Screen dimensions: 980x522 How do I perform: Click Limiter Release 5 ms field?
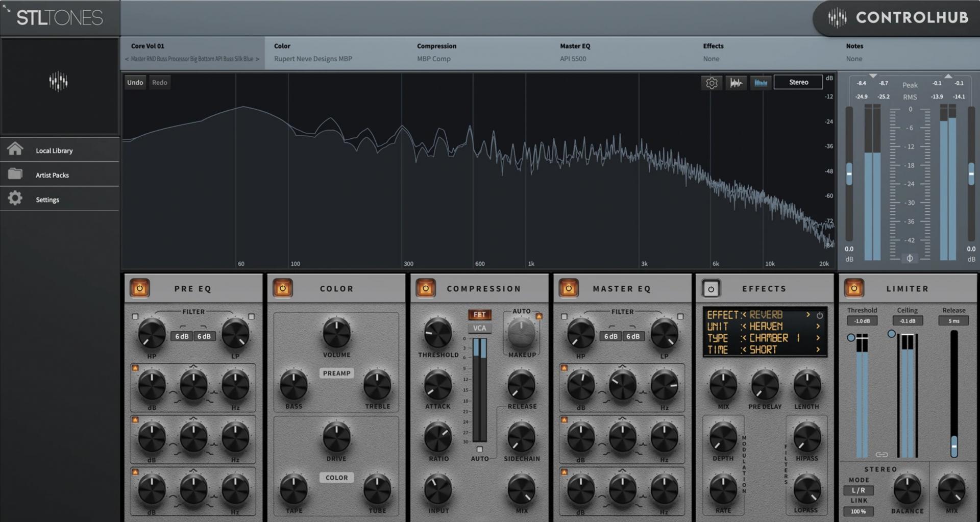click(x=953, y=321)
